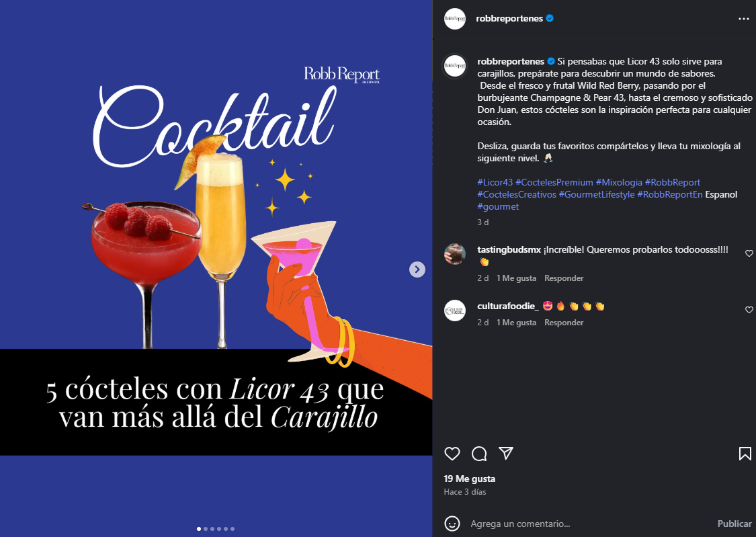Jump to second carousel slide dot
This screenshot has height=537, width=756.
pyautogui.click(x=206, y=529)
